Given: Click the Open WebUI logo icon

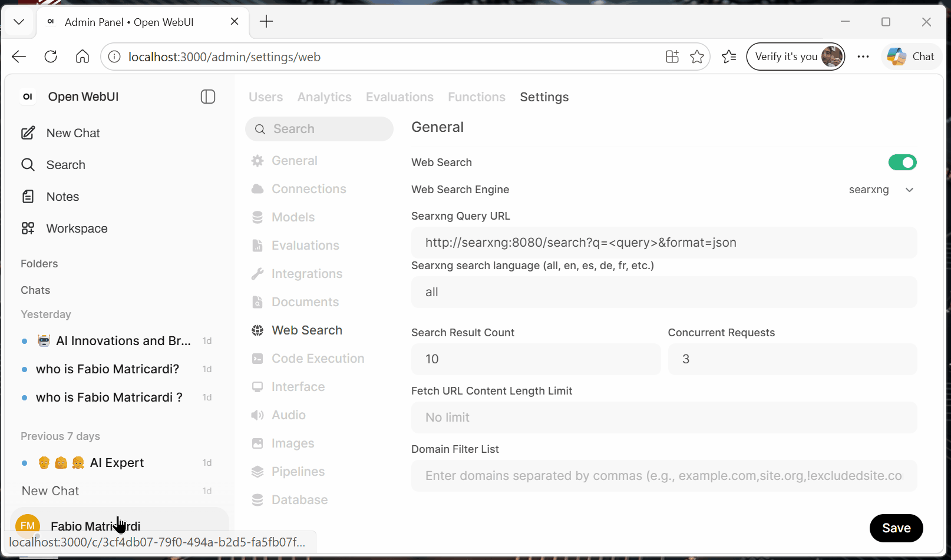Looking at the screenshot, I should click(x=28, y=97).
